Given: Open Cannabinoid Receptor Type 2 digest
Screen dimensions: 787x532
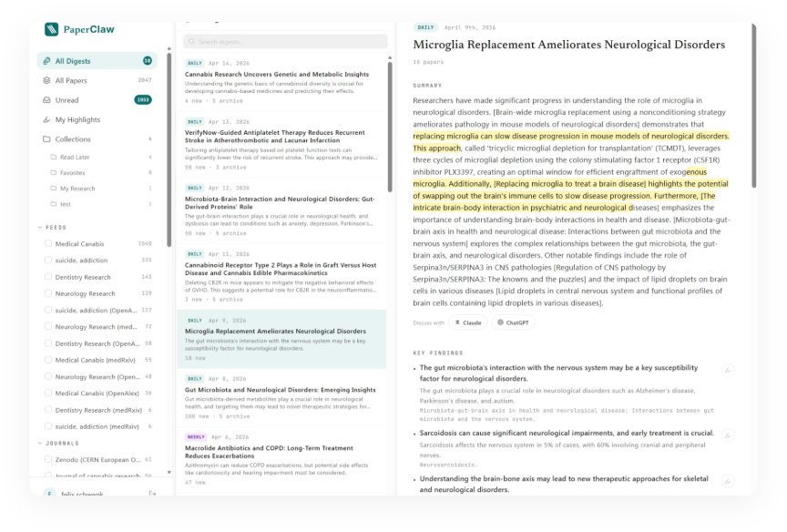Looking at the screenshot, I should 281,277.
